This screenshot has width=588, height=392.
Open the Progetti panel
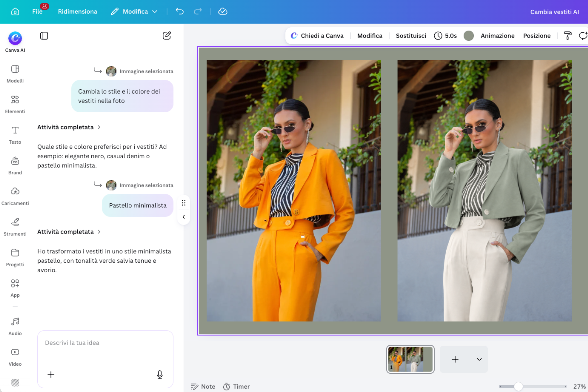pyautogui.click(x=15, y=258)
